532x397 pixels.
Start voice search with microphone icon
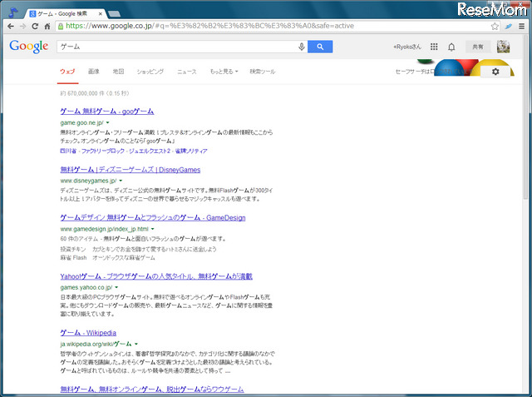click(x=301, y=47)
